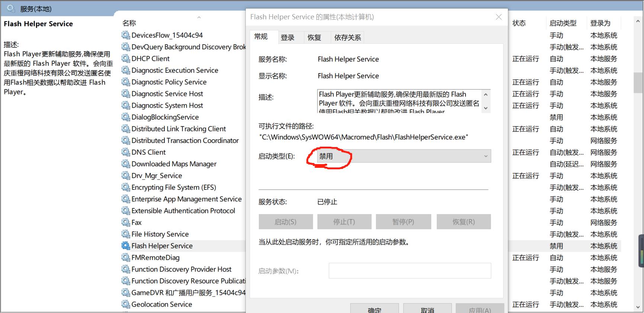Click the gear icon beside Enterprise App Management Service
Viewport: 644px width, 313px height.
click(126, 199)
